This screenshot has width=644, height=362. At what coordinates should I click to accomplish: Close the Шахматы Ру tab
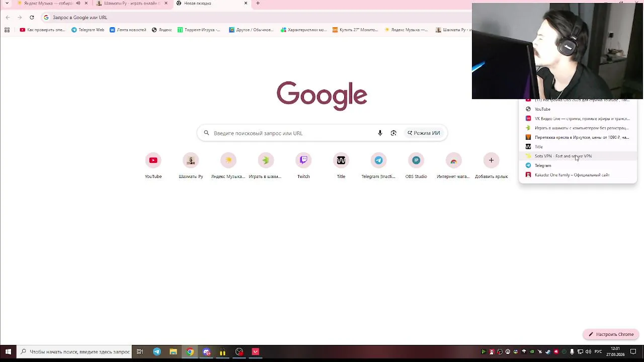[x=166, y=3]
